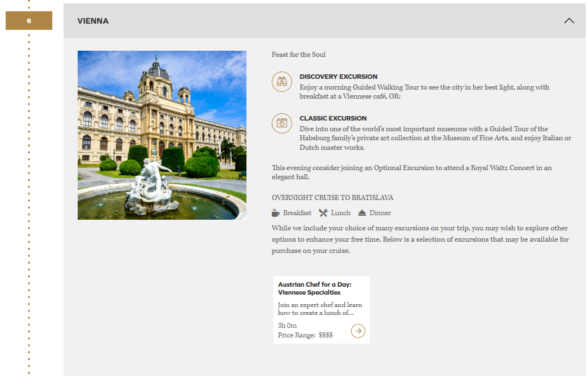
Task: Click the fork and knife Lunch icon
Action: coord(323,213)
